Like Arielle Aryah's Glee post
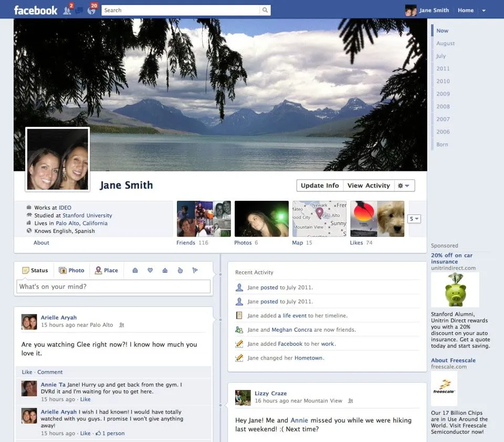This screenshot has height=442, width=504. (27, 372)
